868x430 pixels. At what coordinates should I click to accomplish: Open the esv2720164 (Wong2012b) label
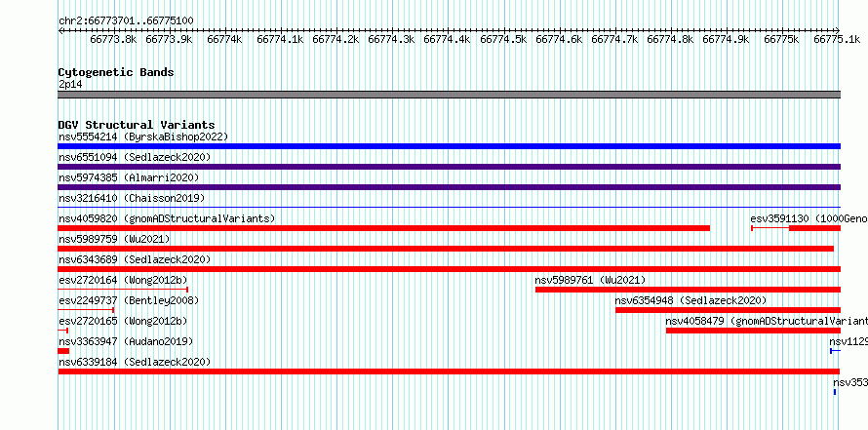[123, 280]
